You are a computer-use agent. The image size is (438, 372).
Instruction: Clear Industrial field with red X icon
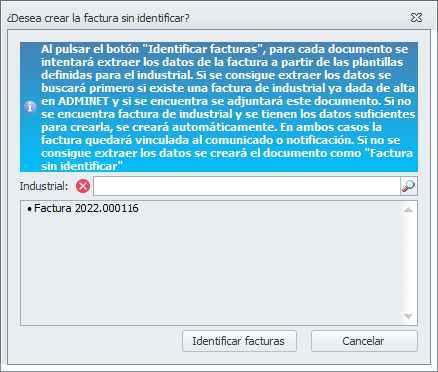tap(83, 186)
